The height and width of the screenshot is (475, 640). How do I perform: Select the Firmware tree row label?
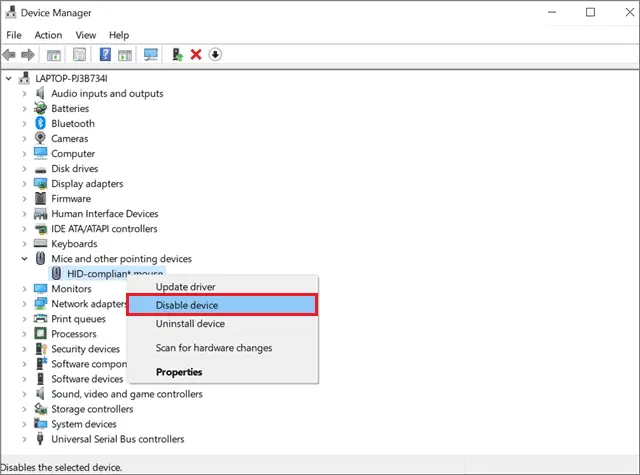tap(71, 199)
